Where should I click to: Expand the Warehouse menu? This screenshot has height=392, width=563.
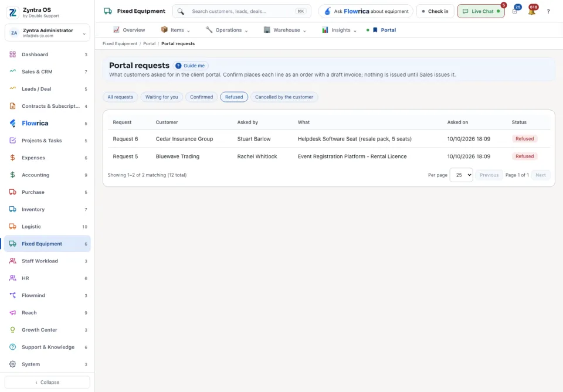point(285,30)
